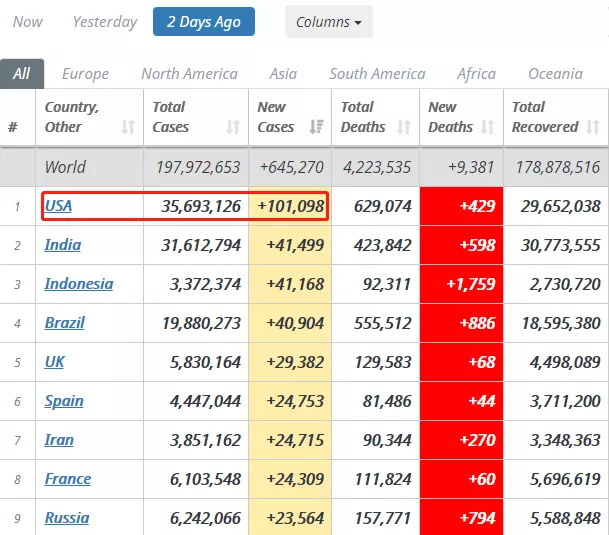Filter by North America tab
Image resolution: width=609 pixels, height=535 pixels.
coord(190,74)
